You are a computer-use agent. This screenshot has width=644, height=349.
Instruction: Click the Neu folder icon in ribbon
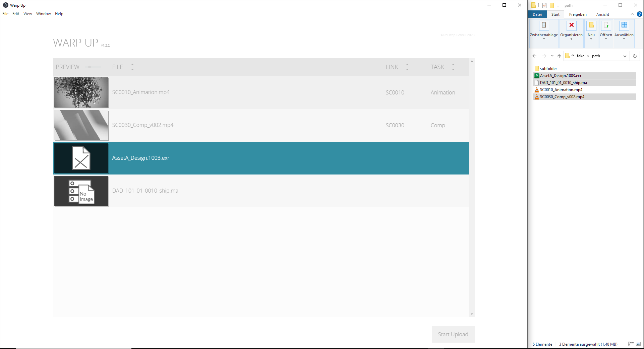pos(591,25)
